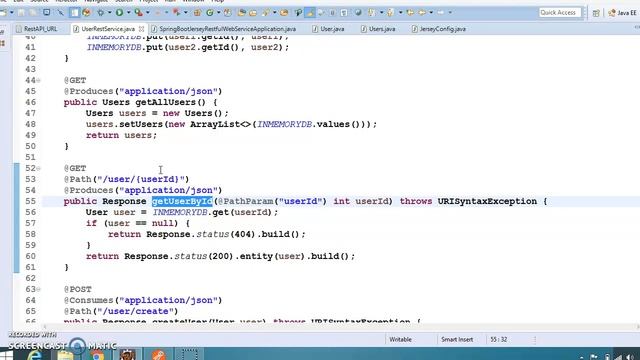Open the Debug dropdown arrow

tap(109, 13)
